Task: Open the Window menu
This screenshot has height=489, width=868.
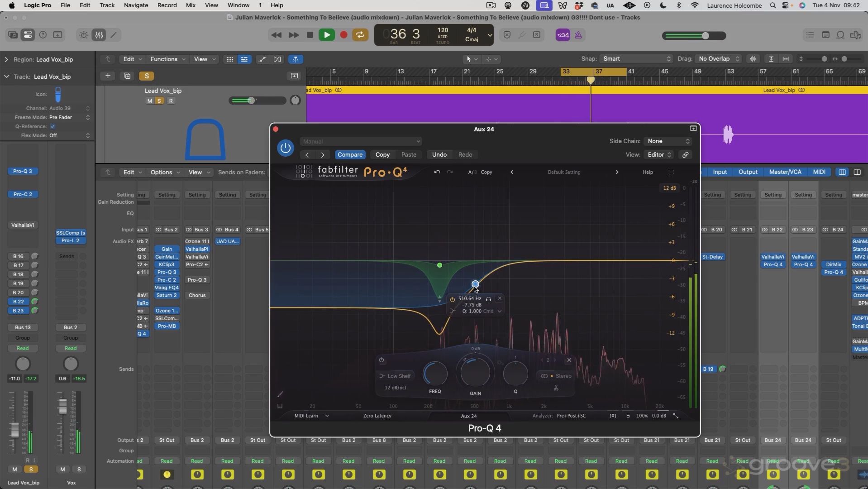Action: 238,5
